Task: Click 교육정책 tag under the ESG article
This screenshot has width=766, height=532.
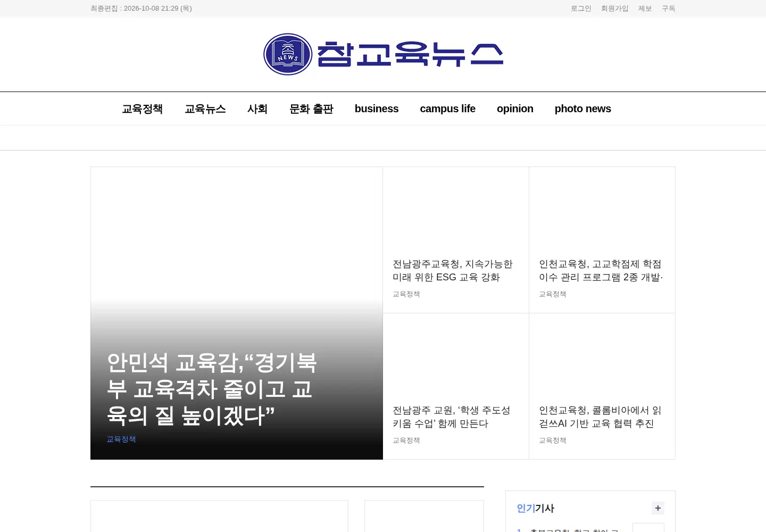Action: (406, 294)
